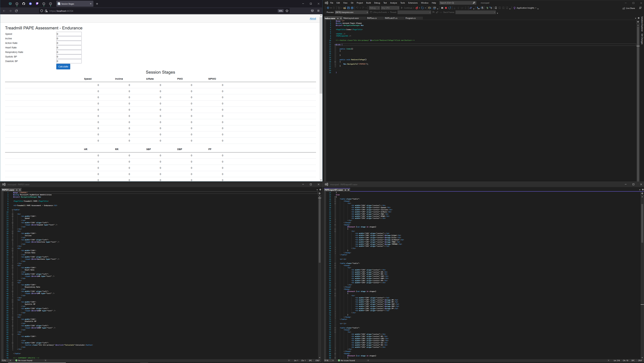Image resolution: width=644 pixels, height=363 pixels.
Task: Click the feedback person icon
Action: (x=640, y=8)
